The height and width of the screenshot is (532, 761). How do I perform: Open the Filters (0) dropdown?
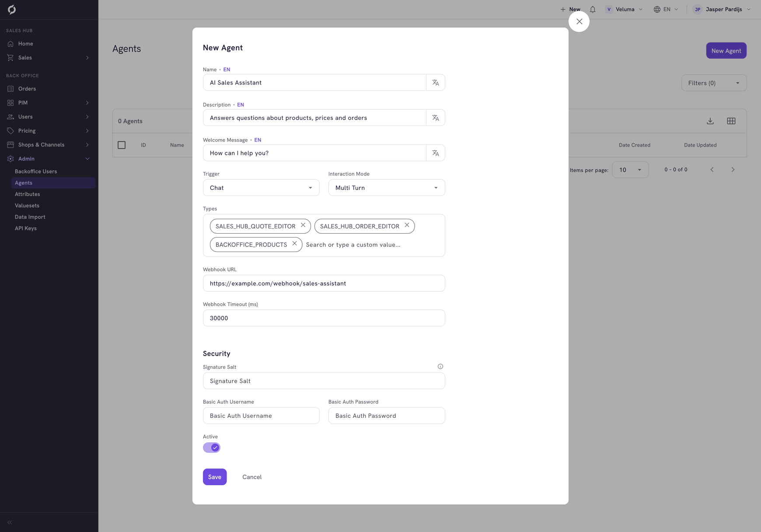[714, 83]
